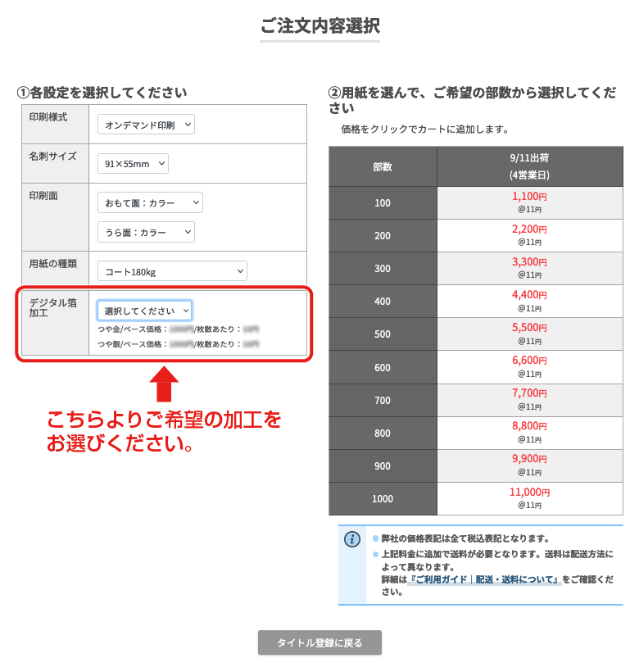Click the 300 quantity cell
Viewport: 639px width, 672px height.
pyautogui.click(x=383, y=269)
